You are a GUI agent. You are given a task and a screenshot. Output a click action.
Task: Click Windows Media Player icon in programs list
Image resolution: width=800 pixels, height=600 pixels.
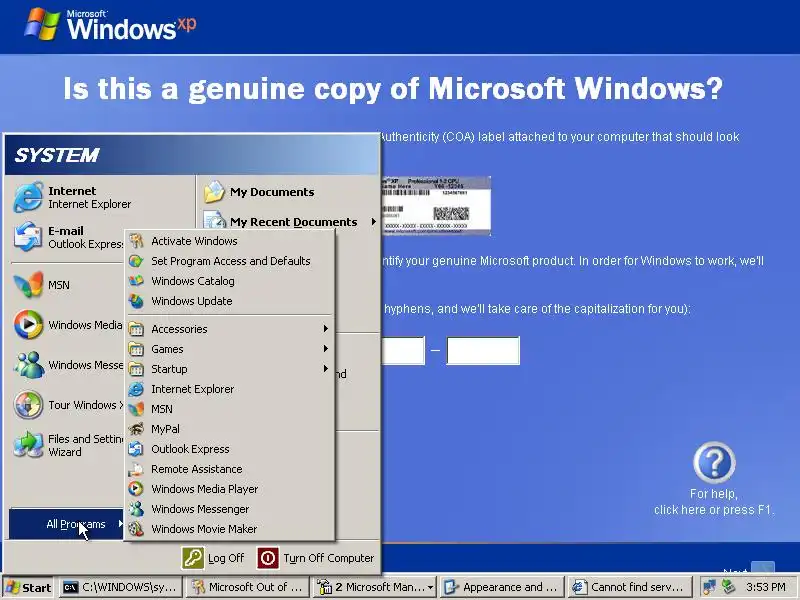(136, 489)
